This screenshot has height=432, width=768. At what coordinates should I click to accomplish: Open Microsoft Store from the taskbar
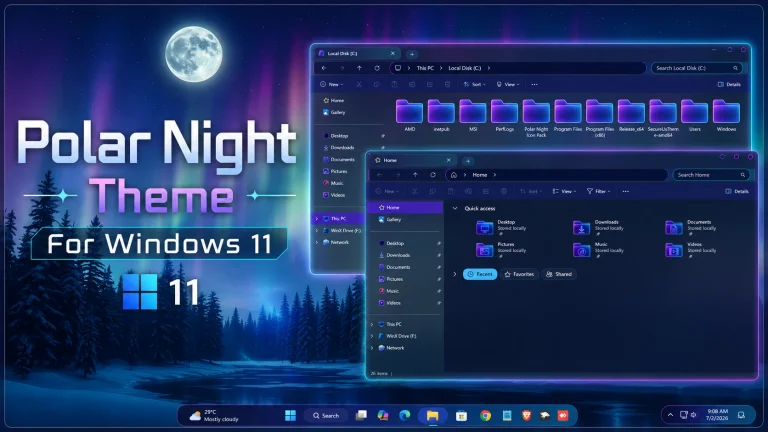tap(461, 415)
